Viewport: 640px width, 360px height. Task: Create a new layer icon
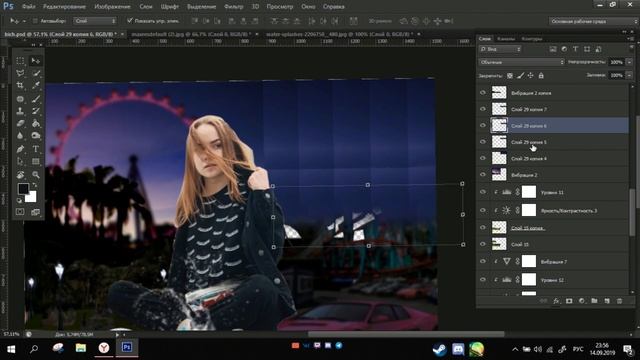(607, 301)
